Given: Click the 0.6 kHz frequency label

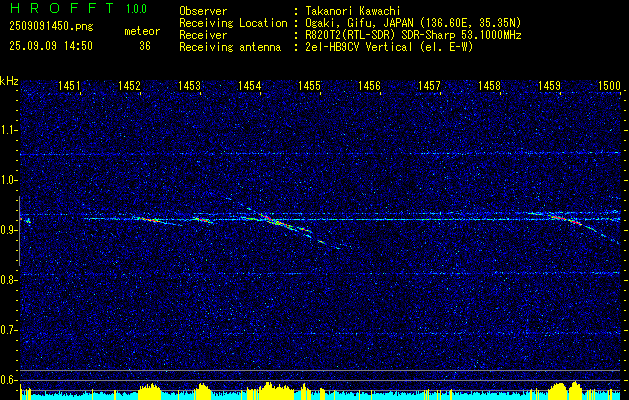Looking at the screenshot, I should coord(8,380).
